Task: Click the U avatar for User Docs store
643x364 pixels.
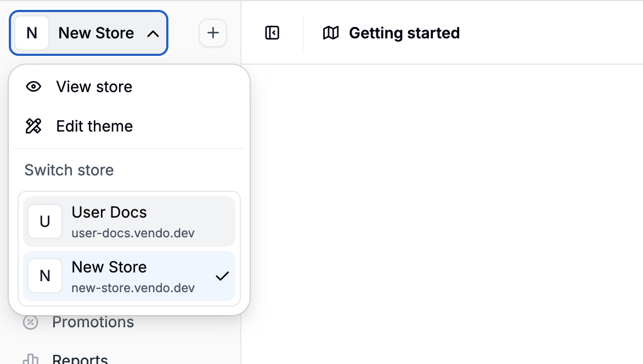Action: coord(45,221)
